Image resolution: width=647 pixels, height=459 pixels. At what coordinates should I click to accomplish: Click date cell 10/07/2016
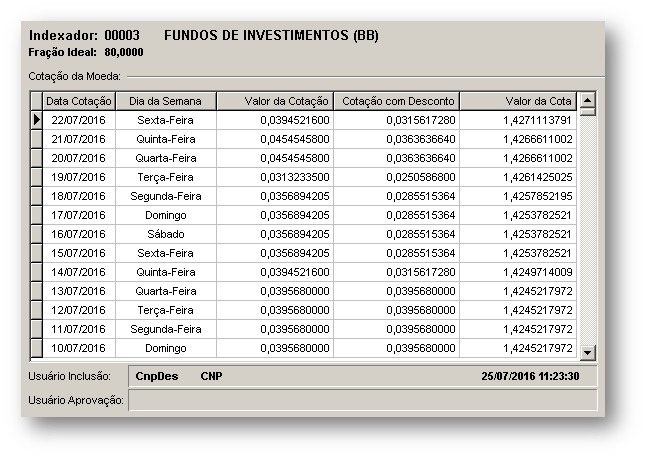point(79,348)
